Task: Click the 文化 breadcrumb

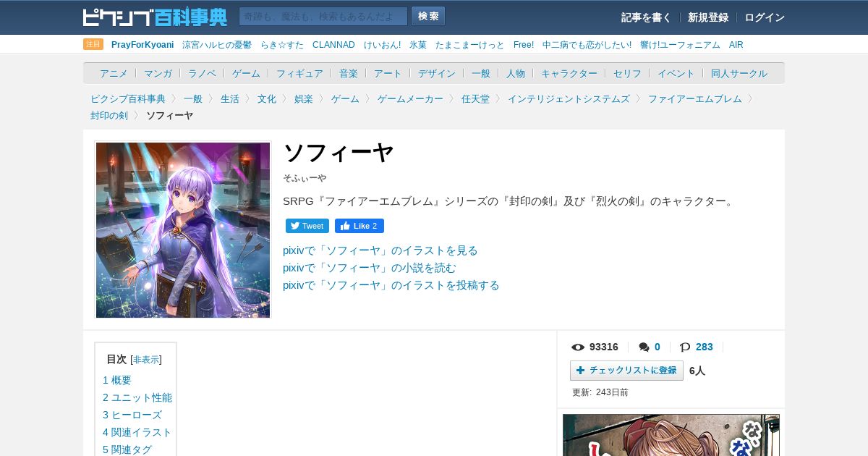Action: 267,98
